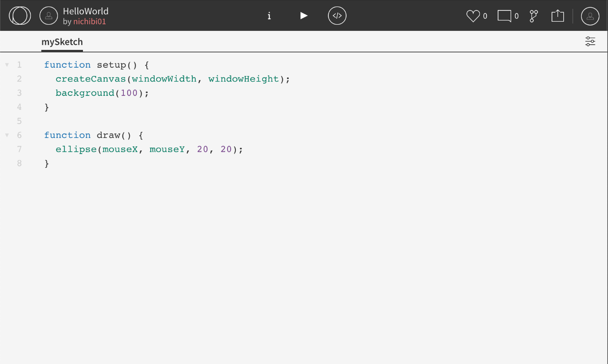Select the HelloWorld title
Image resolution: width=608 pixels, height=364 pixels.
[86, 11]
